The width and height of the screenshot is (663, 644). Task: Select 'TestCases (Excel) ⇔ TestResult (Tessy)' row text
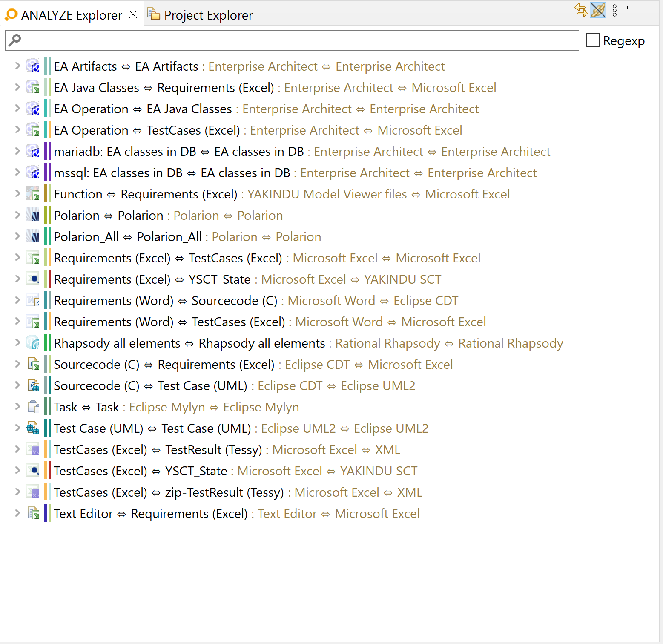click(x=158, y=450)
